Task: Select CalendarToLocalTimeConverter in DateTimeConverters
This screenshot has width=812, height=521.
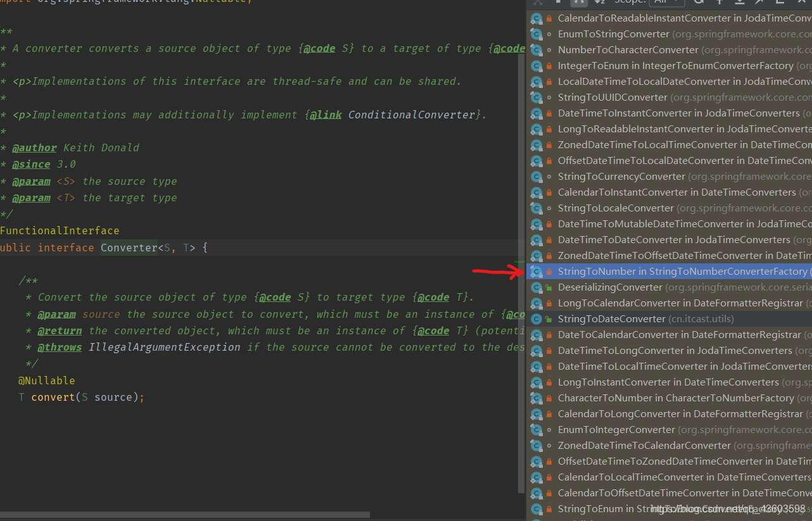Action: click(669, 477)
